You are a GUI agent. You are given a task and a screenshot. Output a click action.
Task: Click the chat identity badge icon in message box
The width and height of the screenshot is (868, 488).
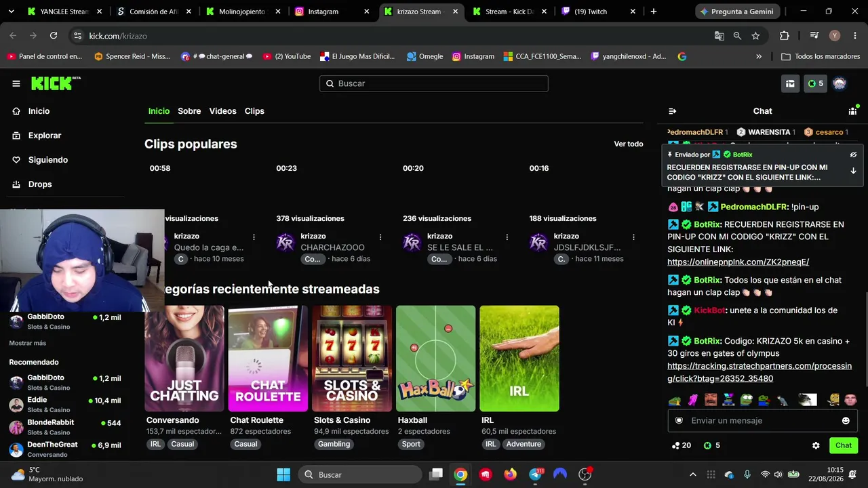679,420
